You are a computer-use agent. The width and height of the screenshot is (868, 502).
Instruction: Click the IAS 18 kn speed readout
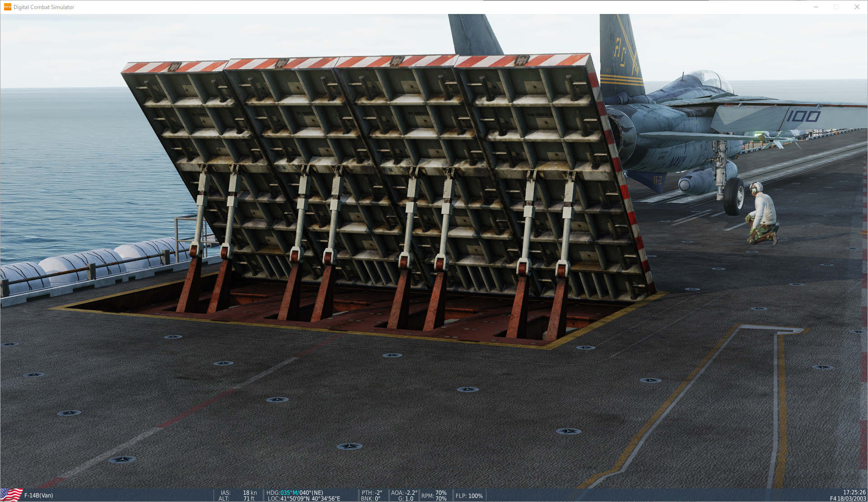250,493
